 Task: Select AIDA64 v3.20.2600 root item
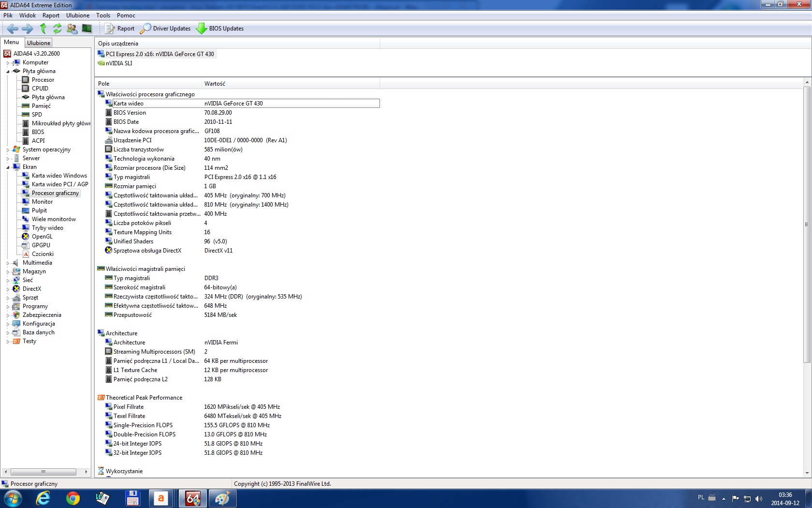point(36,54)
